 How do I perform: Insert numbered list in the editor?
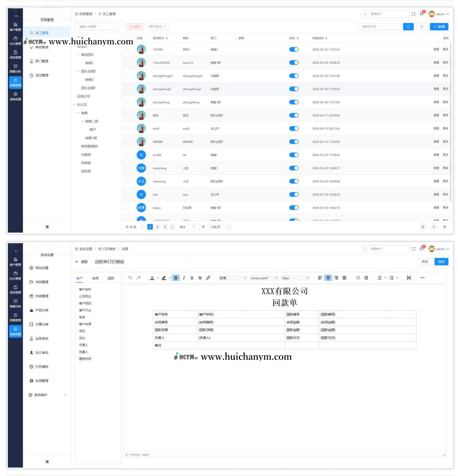(x=380, y=278)
